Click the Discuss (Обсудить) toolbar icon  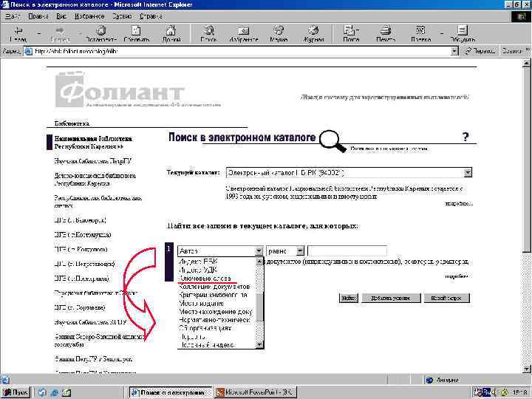(463, 34)
